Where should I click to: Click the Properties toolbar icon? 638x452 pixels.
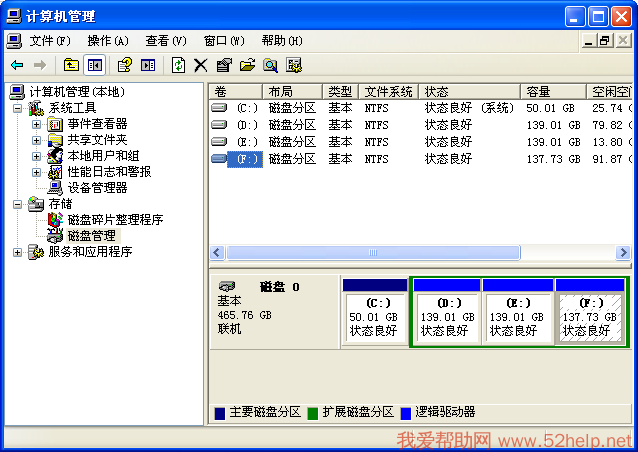[223, 65]
